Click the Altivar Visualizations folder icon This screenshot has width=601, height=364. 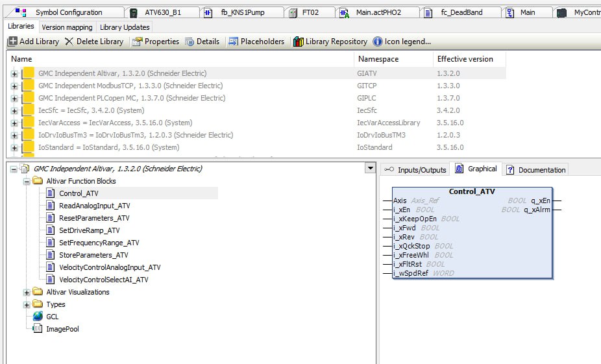click(x=38, y=291)
